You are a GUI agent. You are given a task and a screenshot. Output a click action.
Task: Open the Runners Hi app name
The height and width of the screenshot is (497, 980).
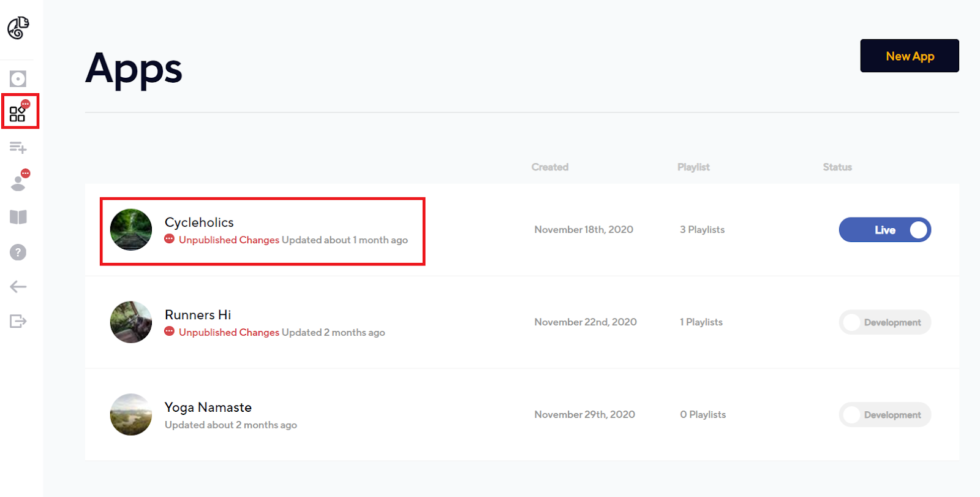[198, 314]
